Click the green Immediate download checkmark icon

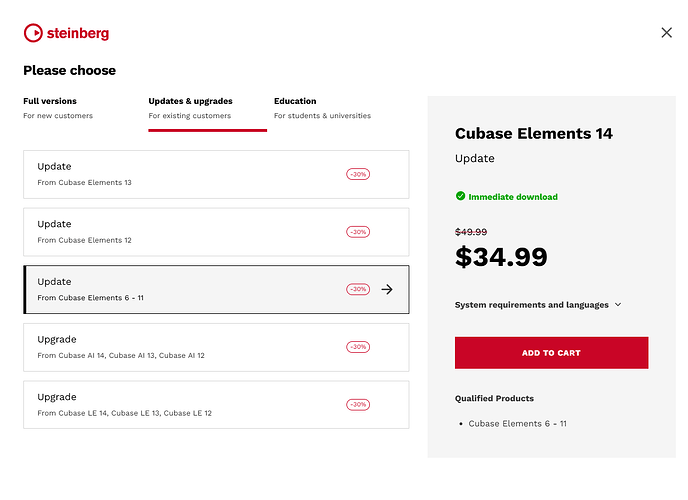pyautogui.click(x=460, y=197)
